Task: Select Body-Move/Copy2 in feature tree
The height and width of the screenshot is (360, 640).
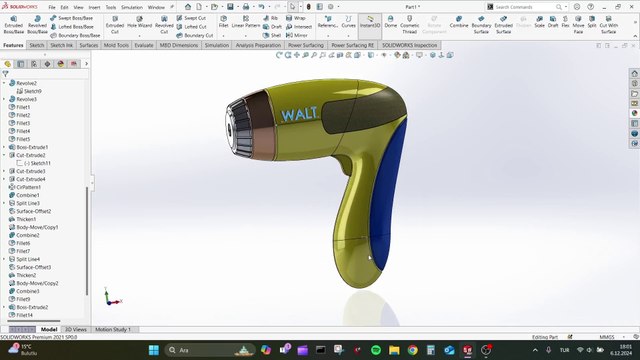Action: 33,283
